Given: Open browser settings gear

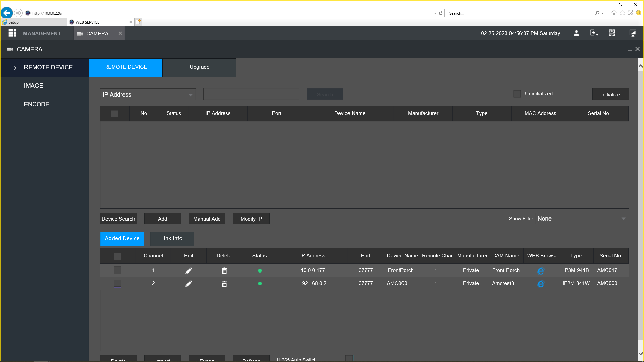Looking at the screenshot, I should [631, 13].
